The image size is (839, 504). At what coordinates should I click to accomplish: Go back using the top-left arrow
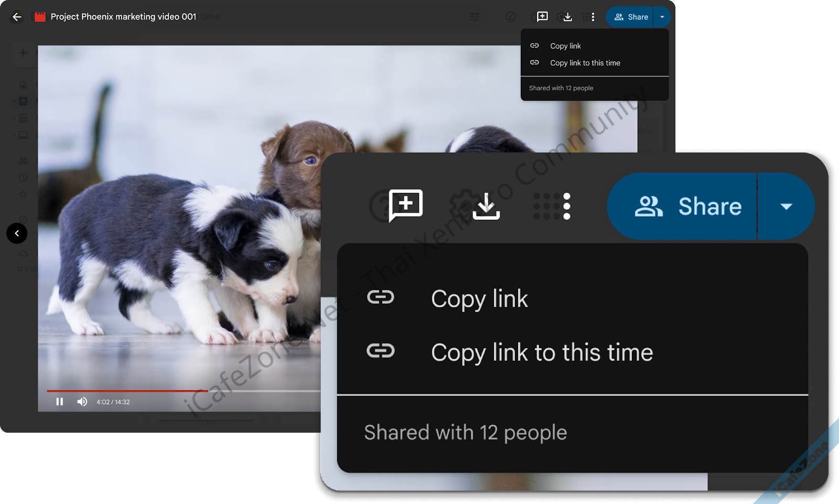pos(17,17)
